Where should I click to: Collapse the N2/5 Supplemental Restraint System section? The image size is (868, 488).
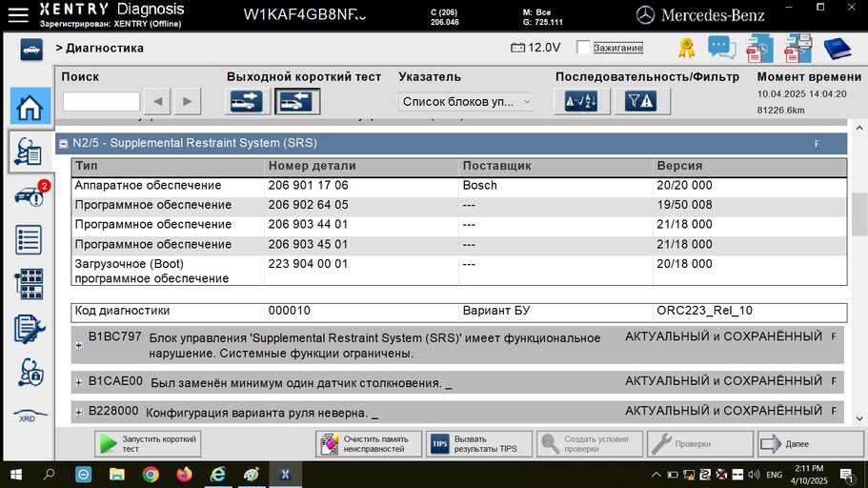click(x=64, y=144)
